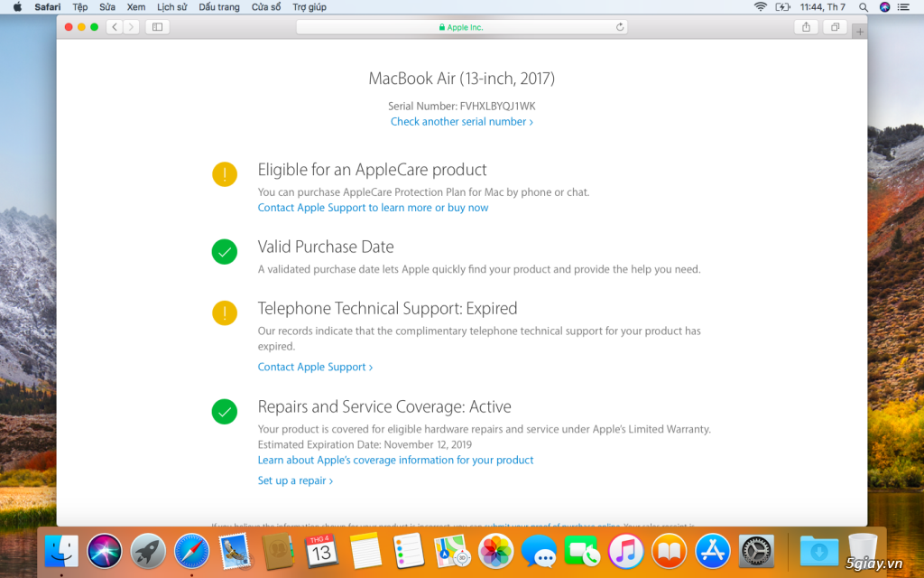Screen dimensions: 924x578
Task: Click Contact Apple Support to learn more link
Action: coord(373,208)
